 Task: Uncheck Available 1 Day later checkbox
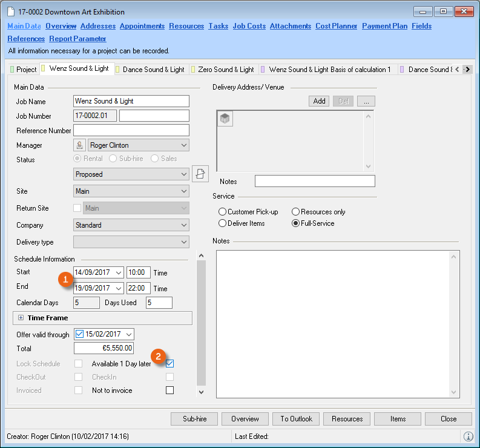tap(169, 364)
